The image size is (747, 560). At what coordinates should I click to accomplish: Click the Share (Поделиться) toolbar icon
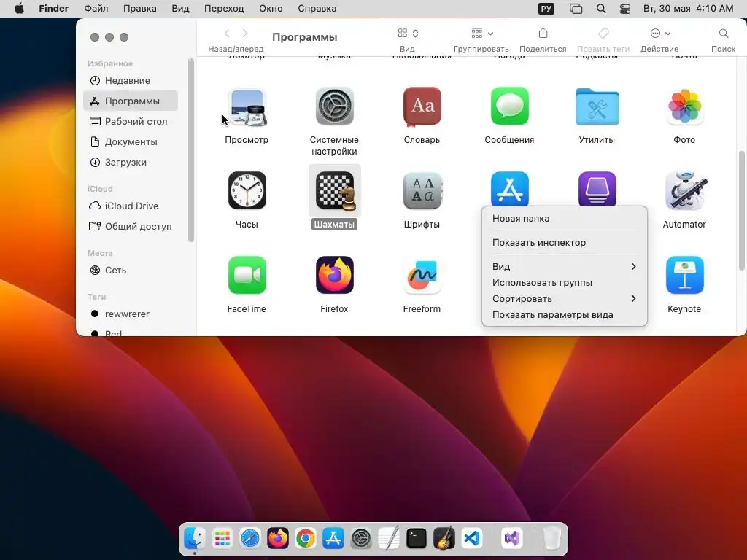click(543, 34)
